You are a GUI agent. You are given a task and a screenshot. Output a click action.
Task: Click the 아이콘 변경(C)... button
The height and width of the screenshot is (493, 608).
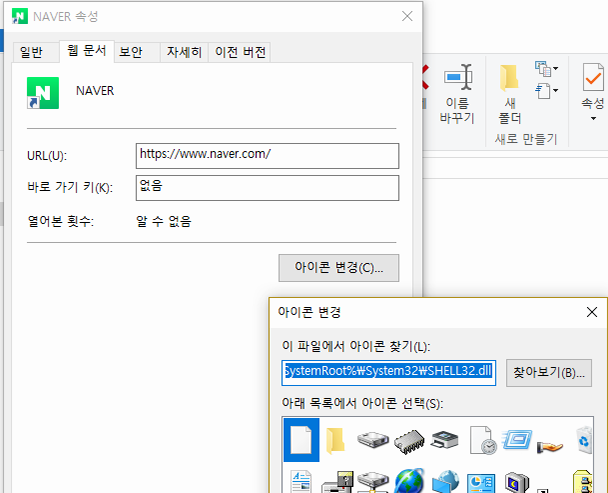(339, 268)
